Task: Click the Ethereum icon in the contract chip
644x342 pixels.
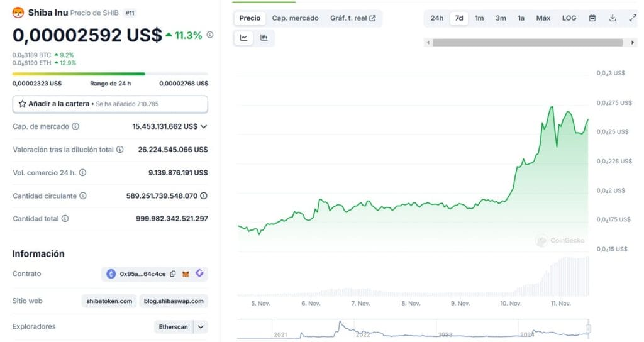Action: pyautogui.click(x=111, y=274)
